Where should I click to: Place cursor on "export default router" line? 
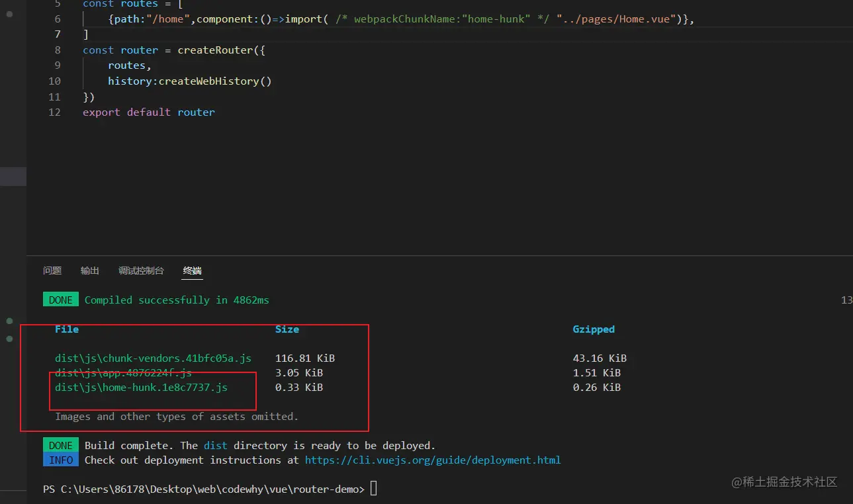point(149,112)
